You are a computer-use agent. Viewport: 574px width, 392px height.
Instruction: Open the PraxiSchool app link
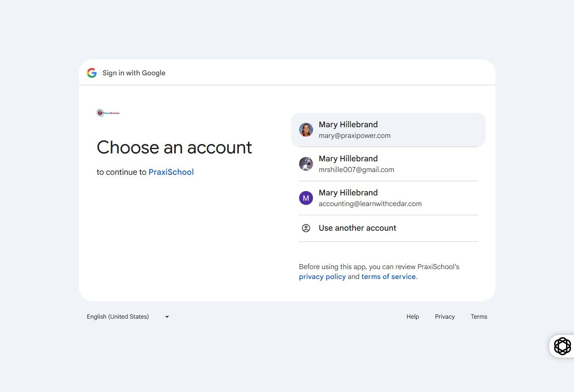tap(171, 172)
